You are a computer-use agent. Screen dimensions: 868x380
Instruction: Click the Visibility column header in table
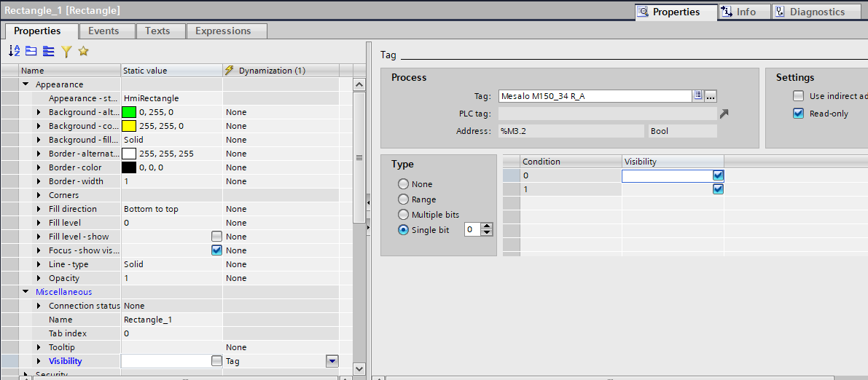click(673, 162)
